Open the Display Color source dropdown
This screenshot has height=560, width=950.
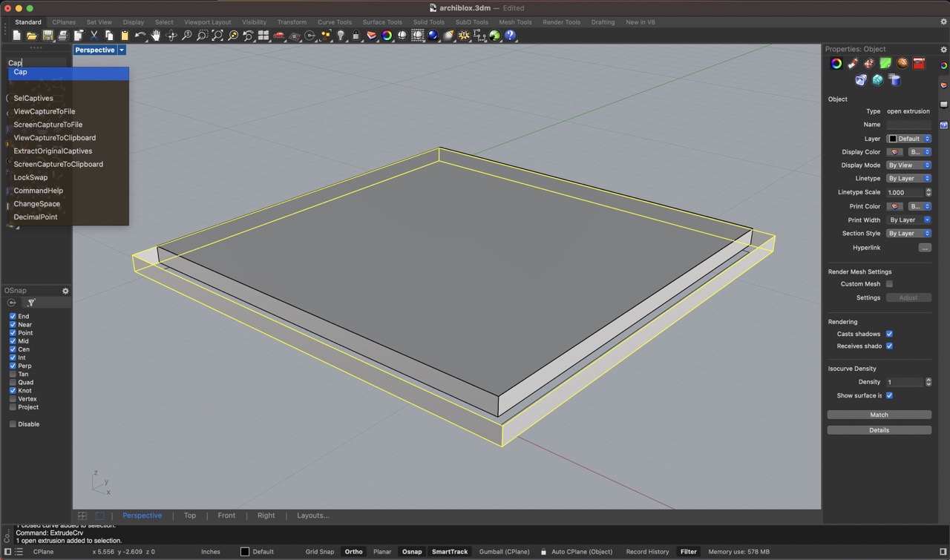coord(920,152)
